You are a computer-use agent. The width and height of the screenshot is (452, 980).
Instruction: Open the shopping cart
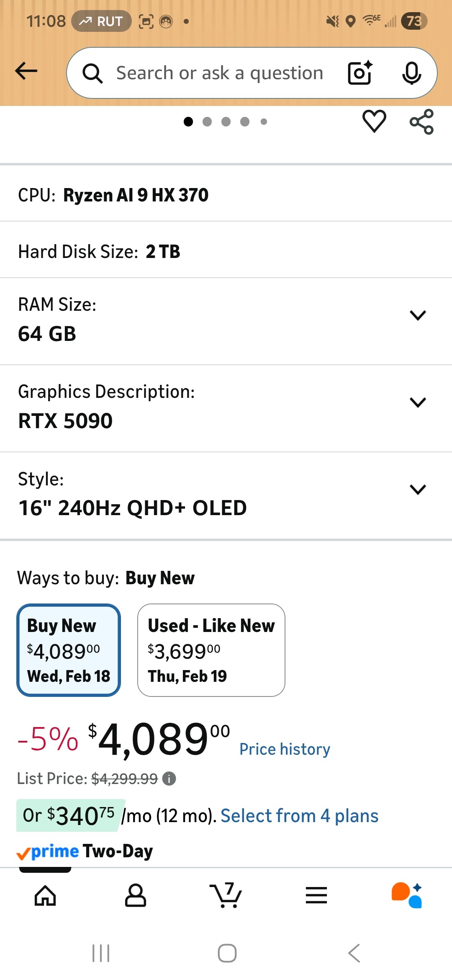click(x=226, y=895)
